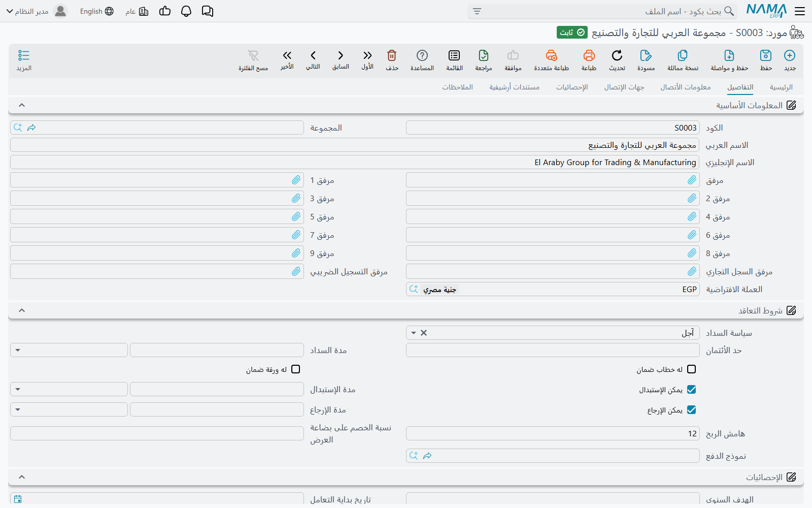Viewport: 812px width, 508px height.
Task: Switch to the جهات الإتصال tab
Action: pos(624,87)
